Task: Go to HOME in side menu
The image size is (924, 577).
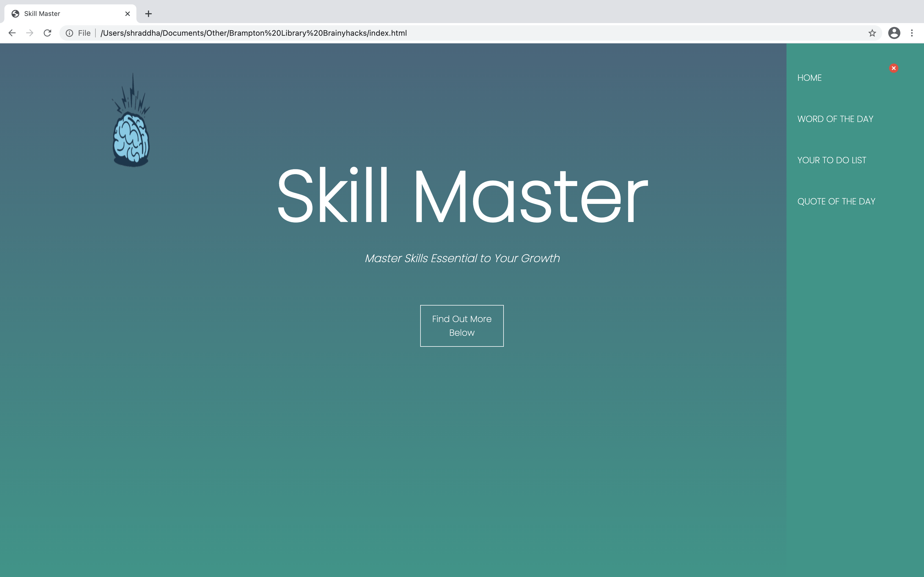Action: (x=809, y=78)
